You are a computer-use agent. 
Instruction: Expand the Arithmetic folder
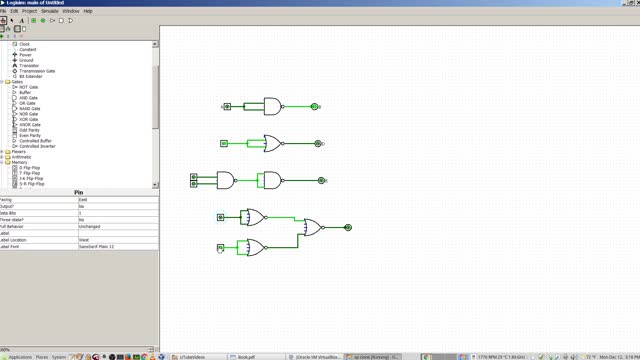(2, 157)
